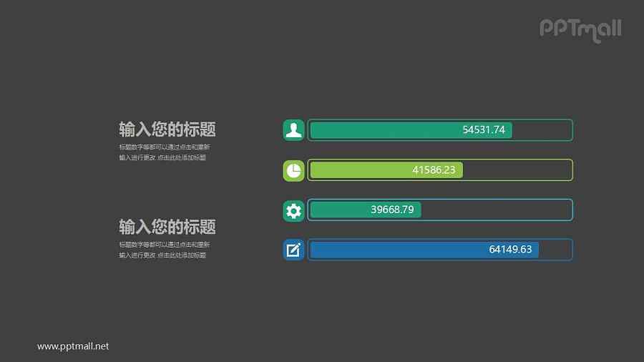Select the blue bar showing 64149.63
644x362 pixels.
point(424,250)
